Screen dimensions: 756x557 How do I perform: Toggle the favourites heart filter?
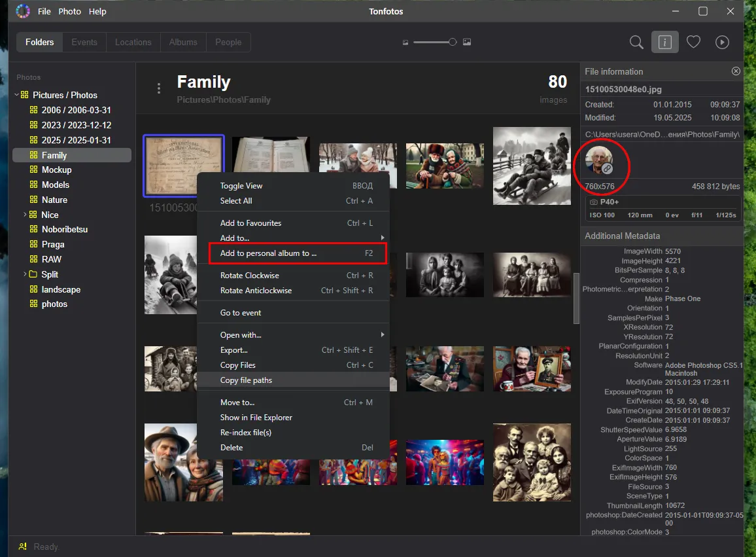(694, 42)
